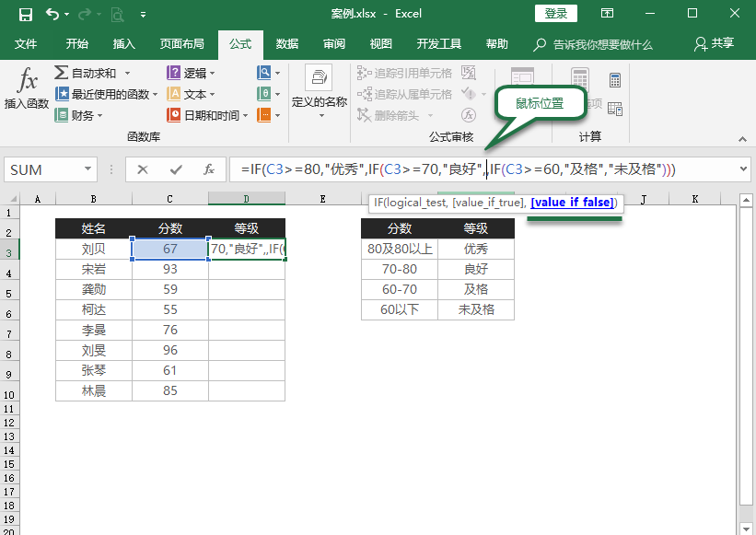Switch to the 视图 tab
The height and width of the screenshot is (535, 756).
(381, 44)
